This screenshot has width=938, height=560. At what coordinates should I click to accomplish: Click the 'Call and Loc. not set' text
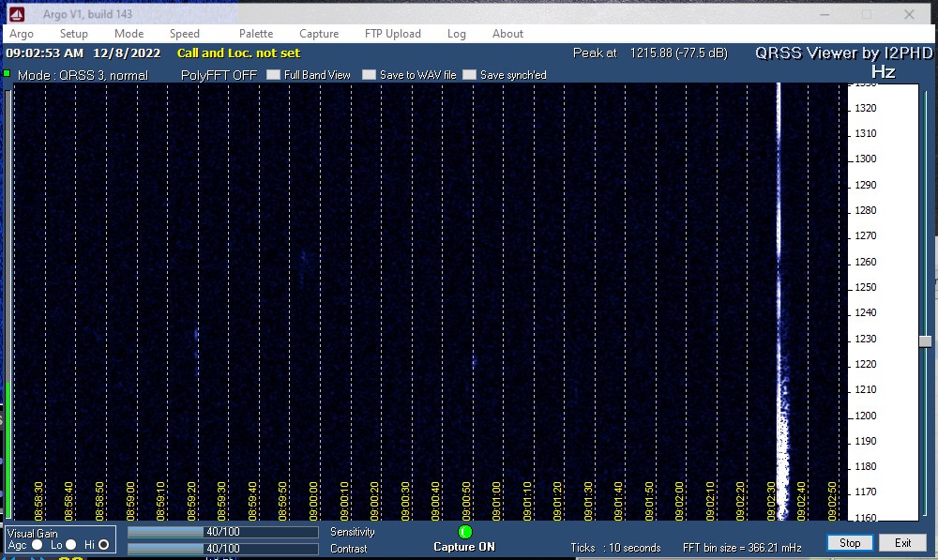point(238,53)
